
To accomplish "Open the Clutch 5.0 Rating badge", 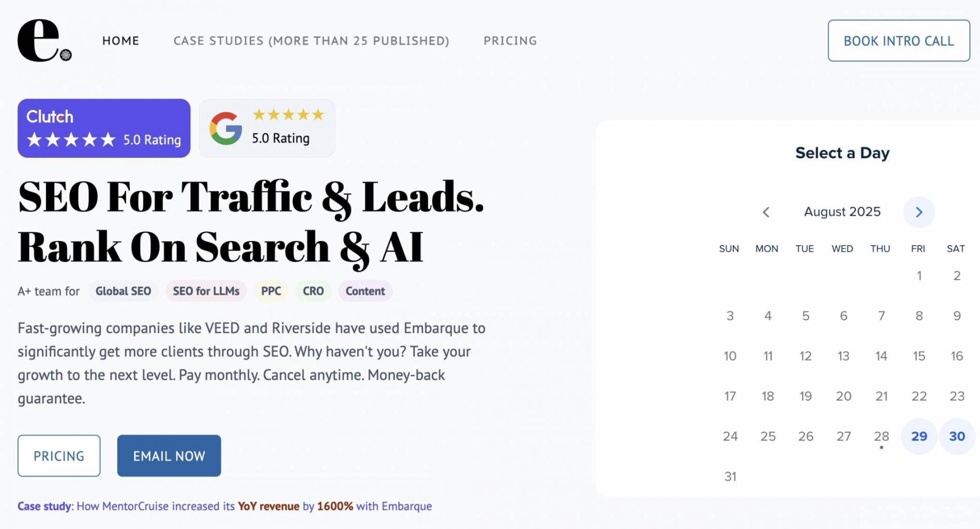I will coord(104,128).
